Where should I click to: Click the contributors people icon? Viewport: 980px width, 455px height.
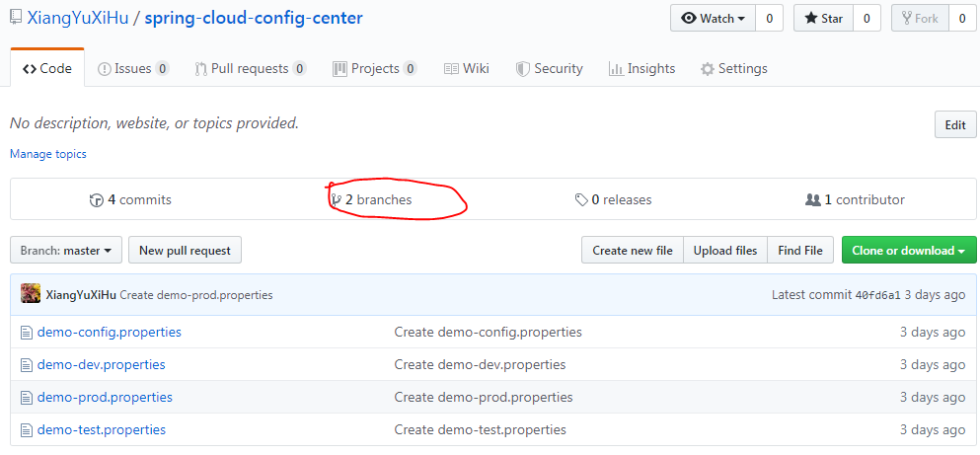pos(813,200)
